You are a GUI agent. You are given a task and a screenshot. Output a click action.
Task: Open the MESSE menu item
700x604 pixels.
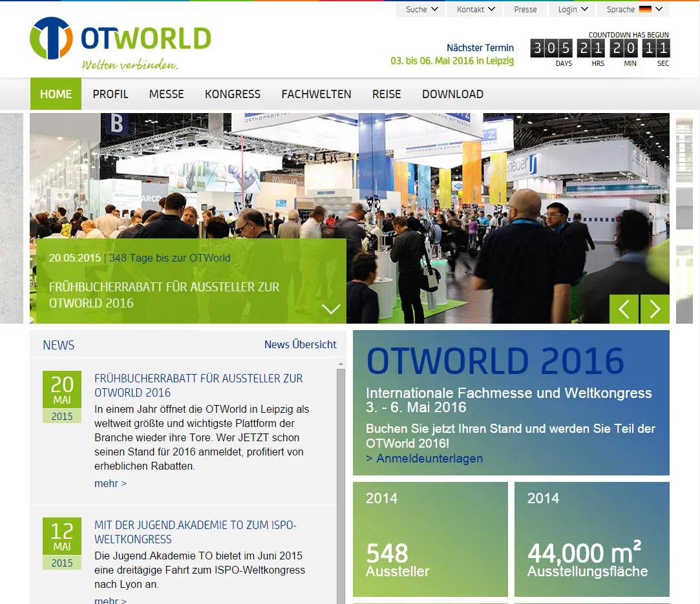tap(167, 94)
